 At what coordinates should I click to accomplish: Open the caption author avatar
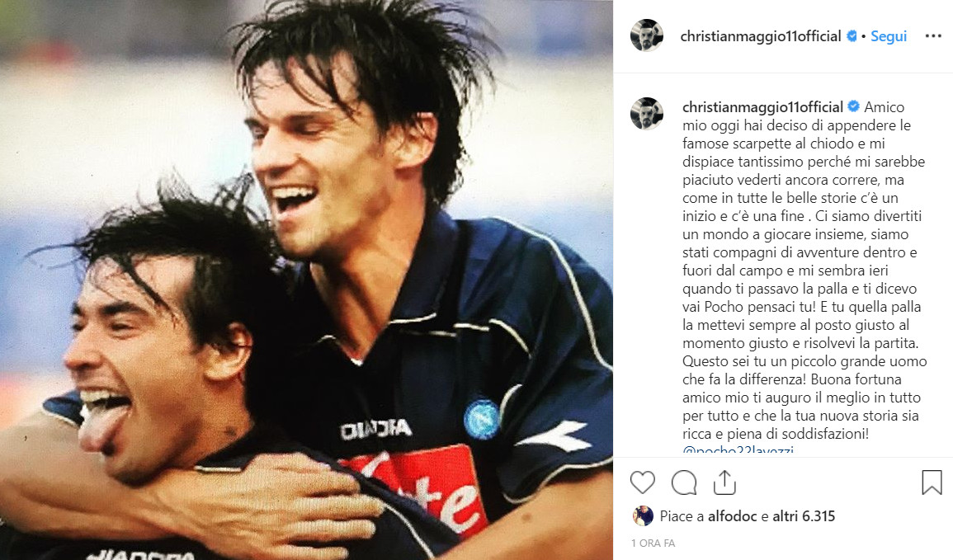(x=647, y=114)
